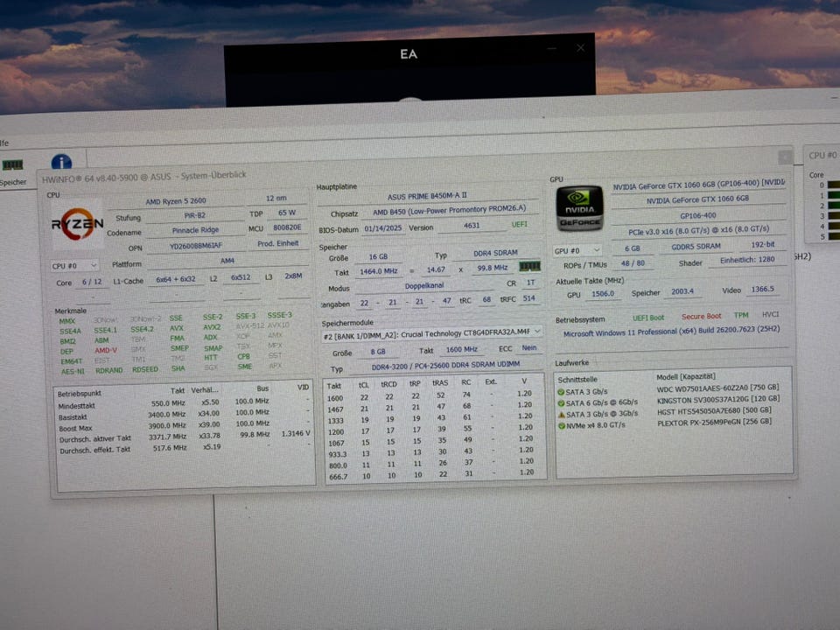Click the Boost Max row in Betriebspunkt table
The width and height of the screenshot is (840, 630).
(x=183, y=427)
